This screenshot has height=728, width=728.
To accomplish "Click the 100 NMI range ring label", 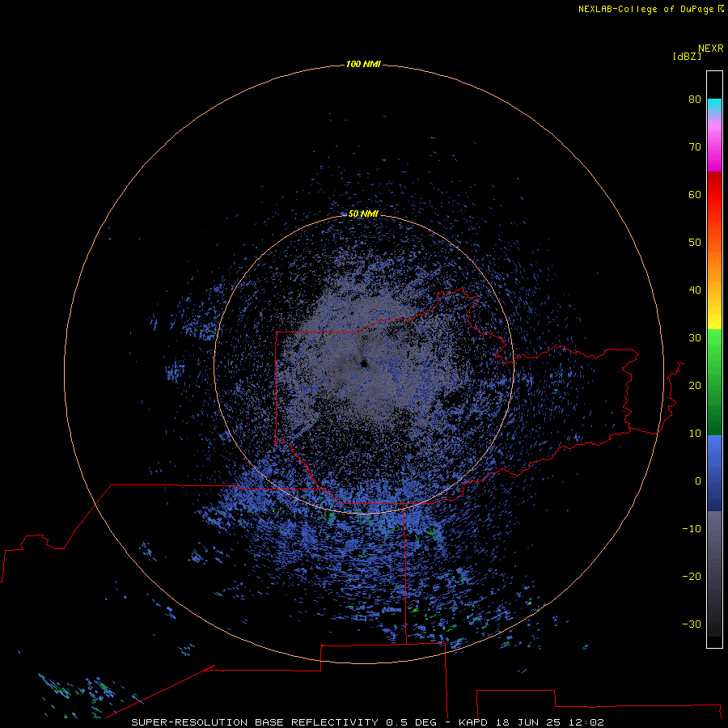I will point(363,64).
